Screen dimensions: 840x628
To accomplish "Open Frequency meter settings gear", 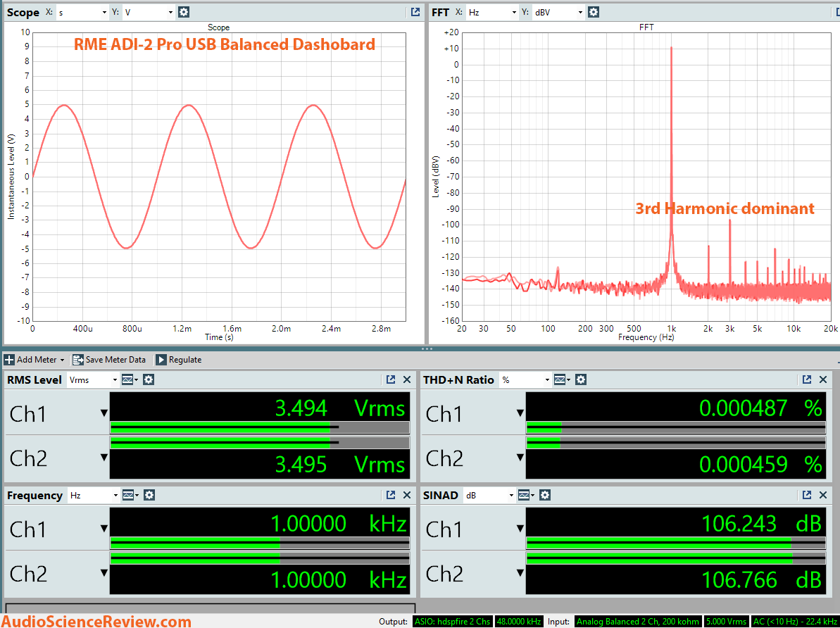I will click(149, 495).
